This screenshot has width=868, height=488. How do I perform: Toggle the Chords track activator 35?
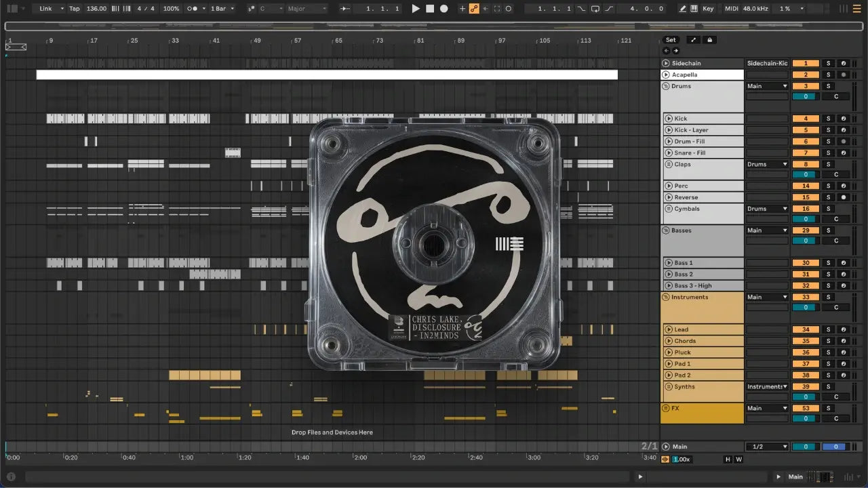click(806, 341)
